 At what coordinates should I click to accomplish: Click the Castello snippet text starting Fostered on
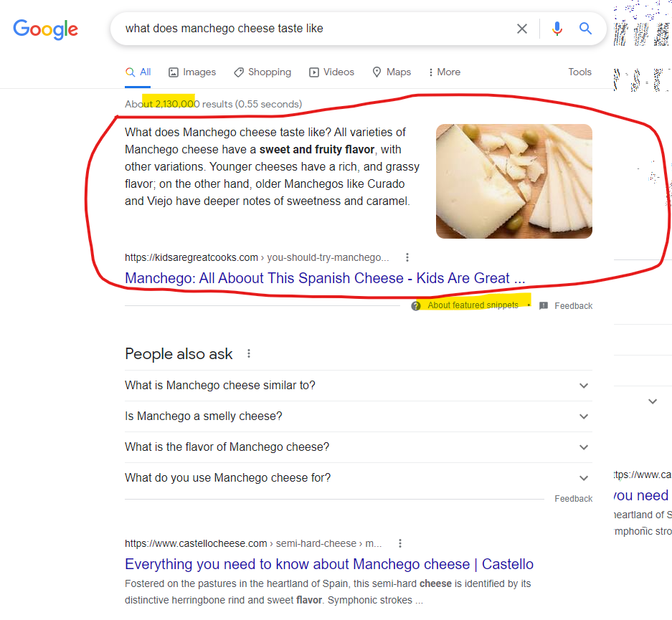tap(328, 592)
